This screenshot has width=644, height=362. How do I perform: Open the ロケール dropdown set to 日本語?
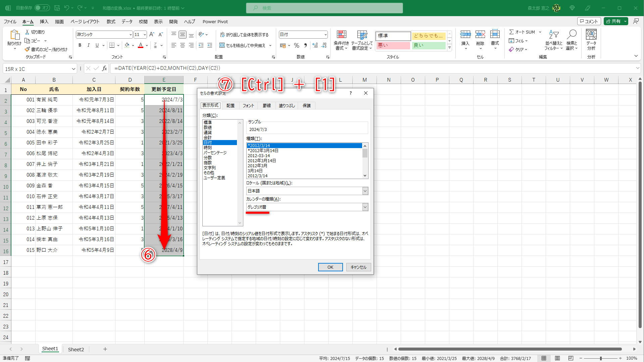coord(365,191)
